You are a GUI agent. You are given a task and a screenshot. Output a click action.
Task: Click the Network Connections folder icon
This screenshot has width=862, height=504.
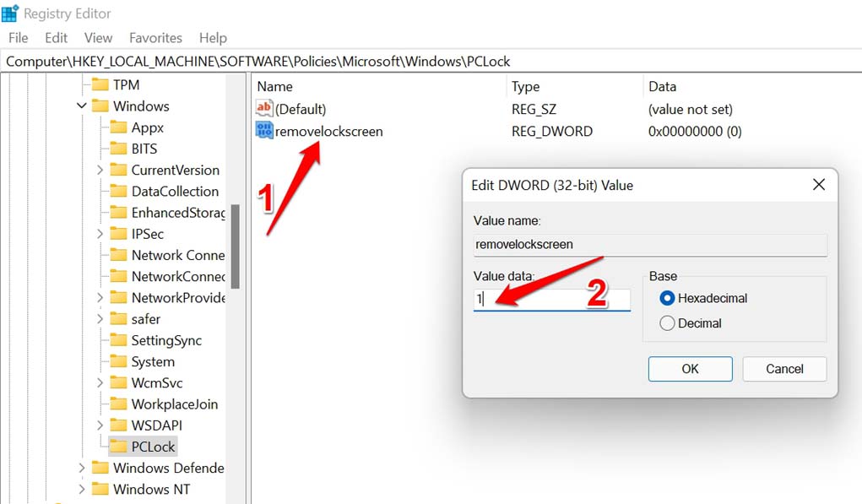click(x=118, y=255)
